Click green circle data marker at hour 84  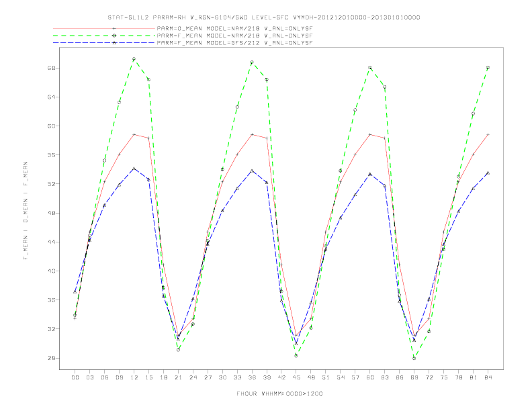point(488,67)
